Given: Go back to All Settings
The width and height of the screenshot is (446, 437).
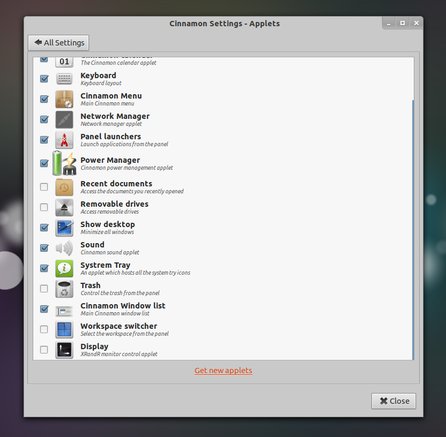Looking at the screenshot, I should (x=59, y=43).
